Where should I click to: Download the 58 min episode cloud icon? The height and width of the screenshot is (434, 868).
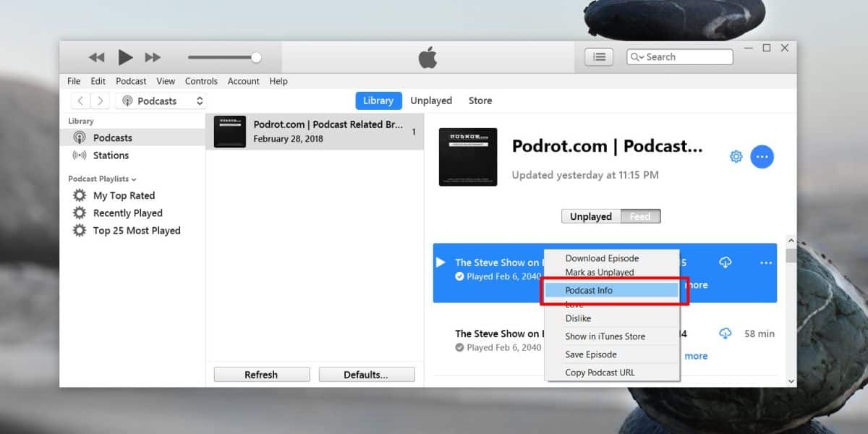[x=725, y=333]
